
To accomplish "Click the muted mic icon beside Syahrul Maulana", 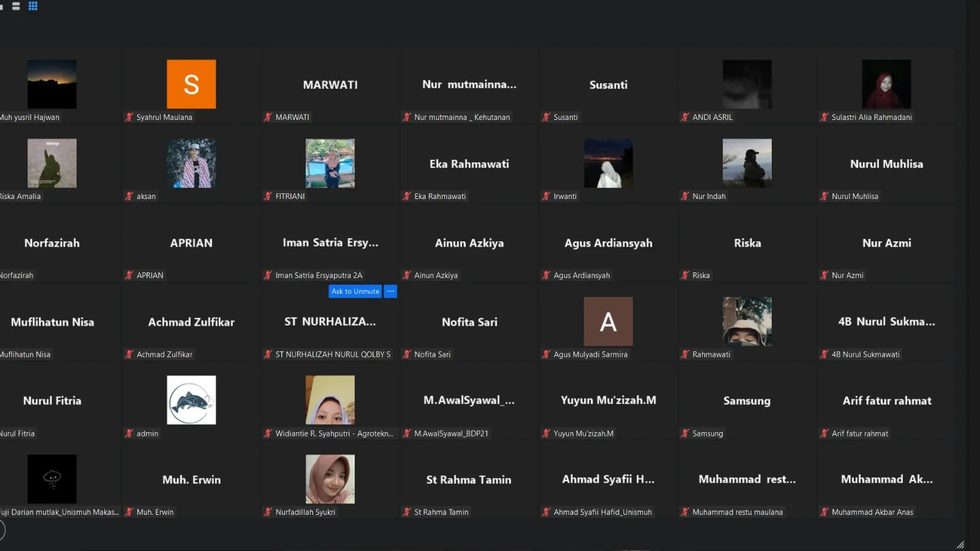I will (129, 117).
